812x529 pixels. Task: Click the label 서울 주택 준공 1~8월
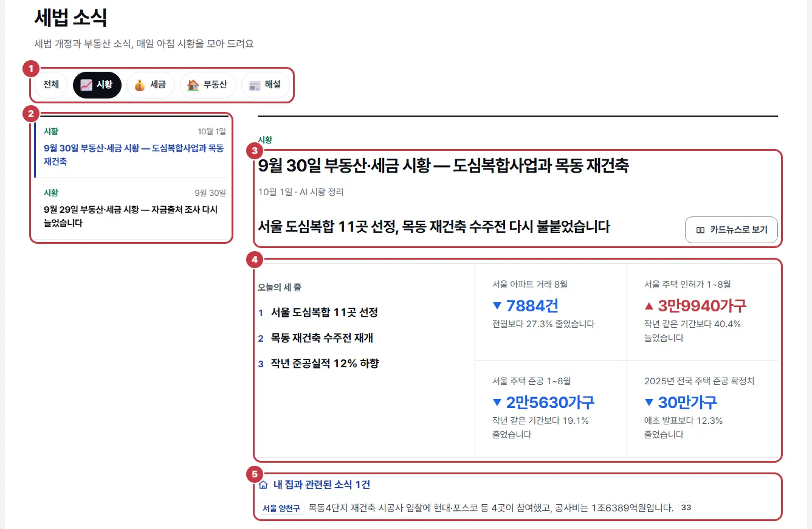tap(532, 381)
